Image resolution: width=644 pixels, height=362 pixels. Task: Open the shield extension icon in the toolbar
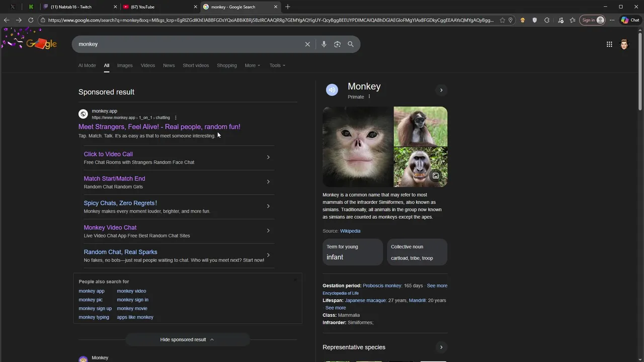click(x=534, y=20)
